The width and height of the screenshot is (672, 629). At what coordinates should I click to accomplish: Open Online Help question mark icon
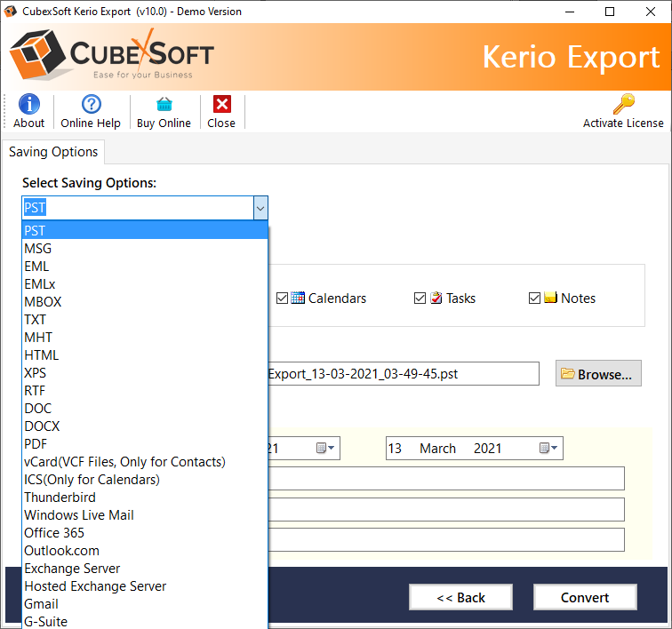pyautogui.click(x=92, y=104)
